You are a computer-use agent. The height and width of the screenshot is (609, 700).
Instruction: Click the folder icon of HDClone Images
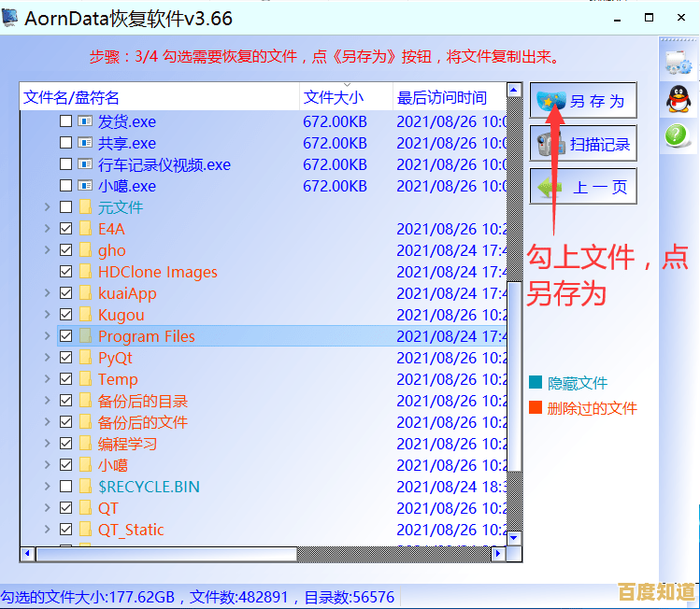pos(85,271)
